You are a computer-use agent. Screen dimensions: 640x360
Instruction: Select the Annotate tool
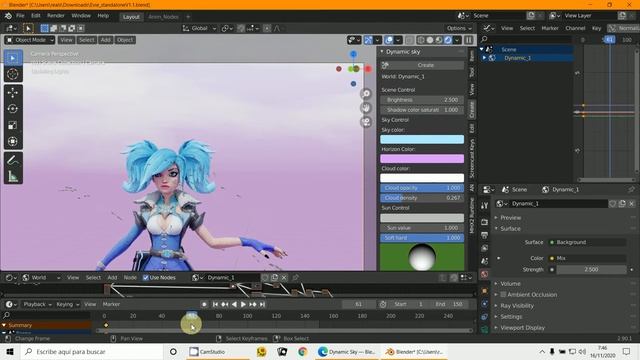(x=13, y=160)
